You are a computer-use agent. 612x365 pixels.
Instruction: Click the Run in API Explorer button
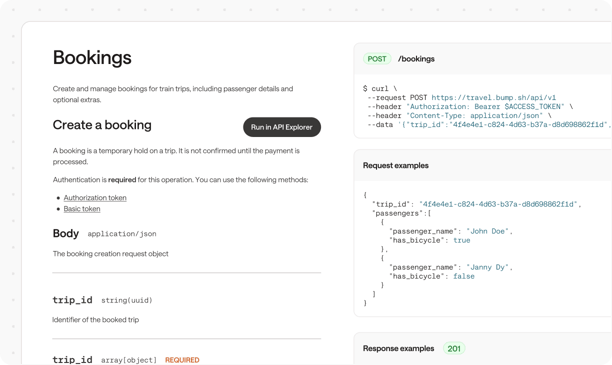[x=282, y=127]
